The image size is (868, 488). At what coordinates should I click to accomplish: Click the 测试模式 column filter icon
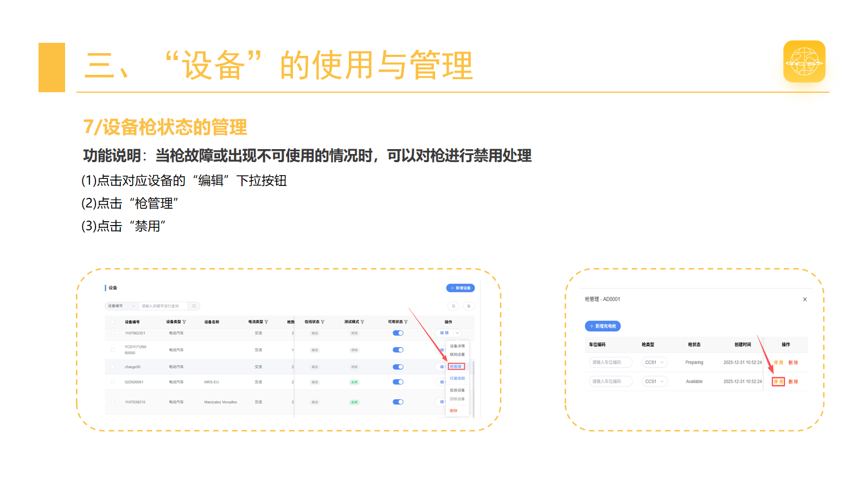click(362, 322)
